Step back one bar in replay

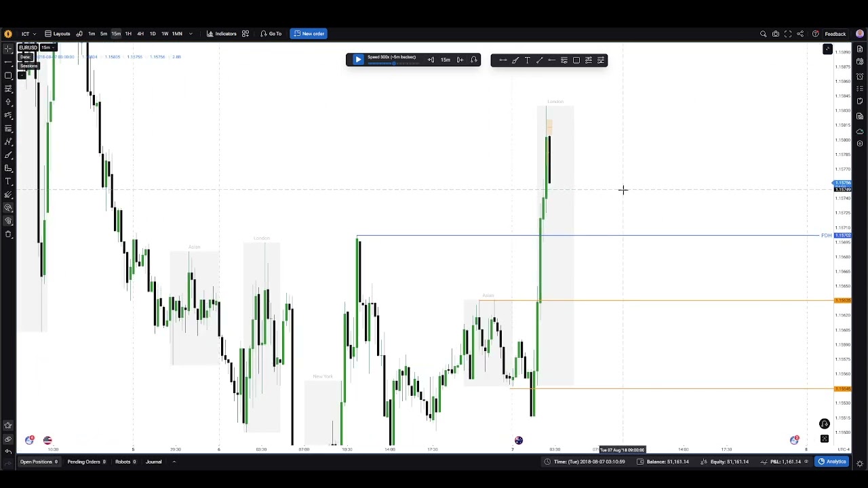pos(431,60)
